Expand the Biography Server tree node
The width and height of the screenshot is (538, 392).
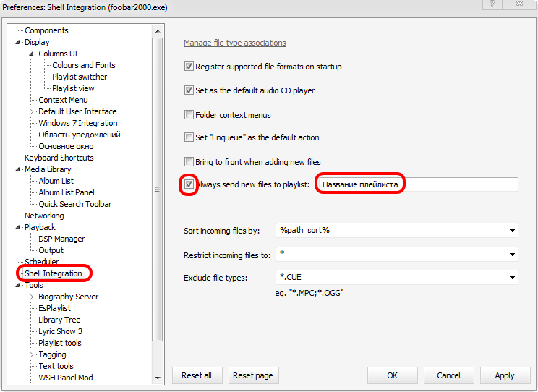[x=32, y=297]
